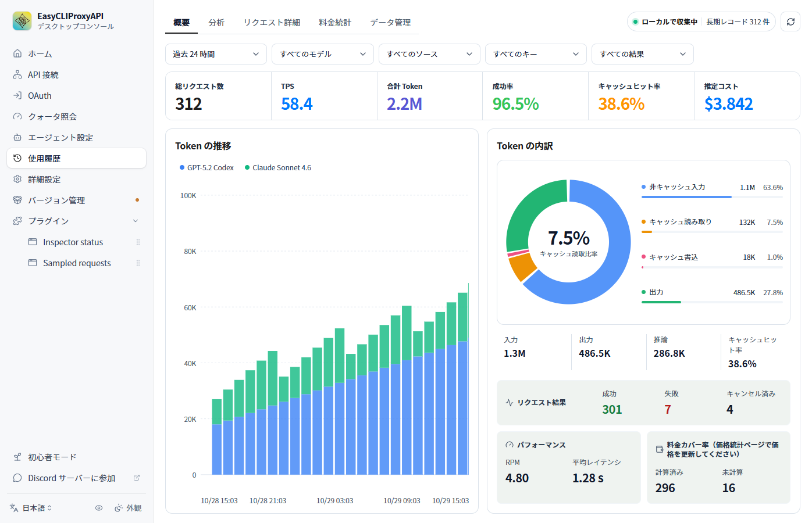The height and width of the screenshot is (523, 812).
Task: Click the tallest bar in Token の推移 chart
Action: point(462,384)
